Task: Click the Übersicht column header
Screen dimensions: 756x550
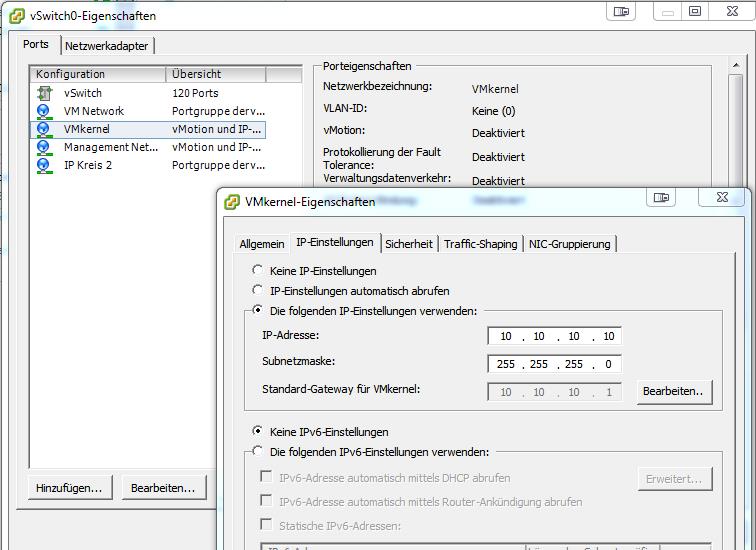Action: click(x=215, y=74)
